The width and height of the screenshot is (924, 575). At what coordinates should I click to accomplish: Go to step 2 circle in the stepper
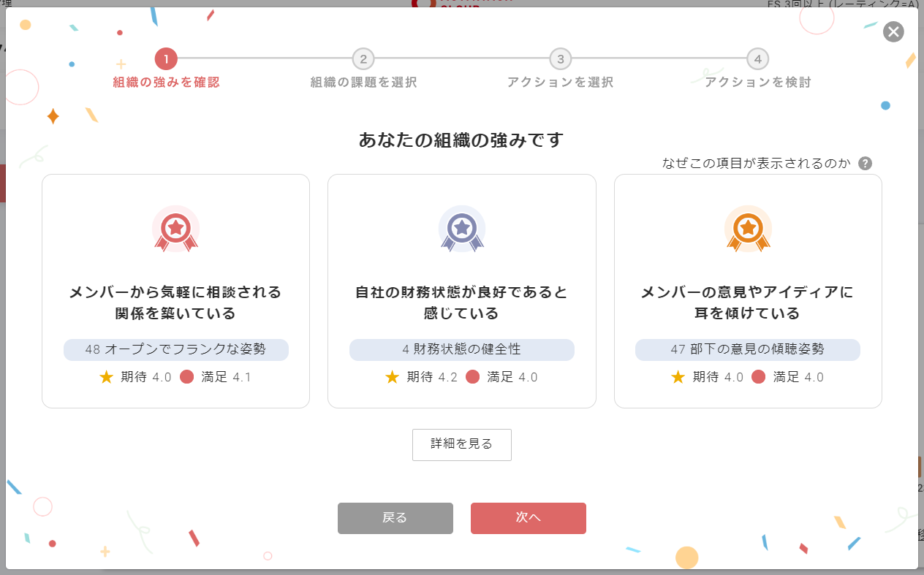click(363, 59)
